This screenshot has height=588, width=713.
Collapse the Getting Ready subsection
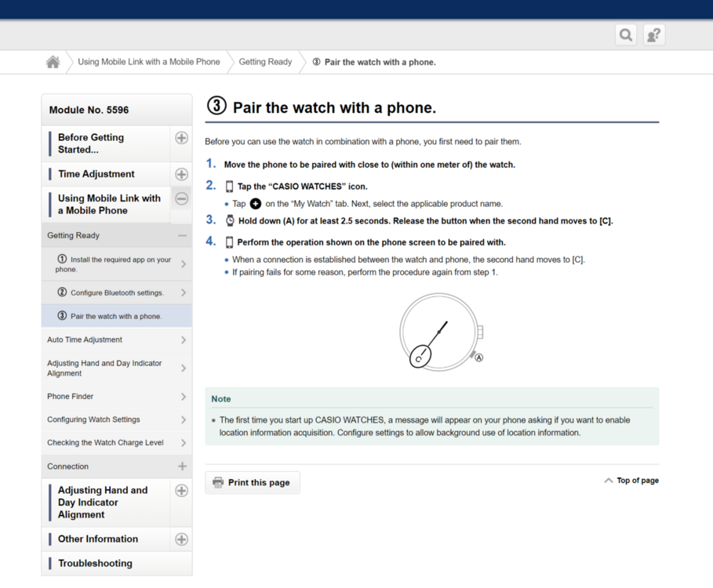[182, 235]
